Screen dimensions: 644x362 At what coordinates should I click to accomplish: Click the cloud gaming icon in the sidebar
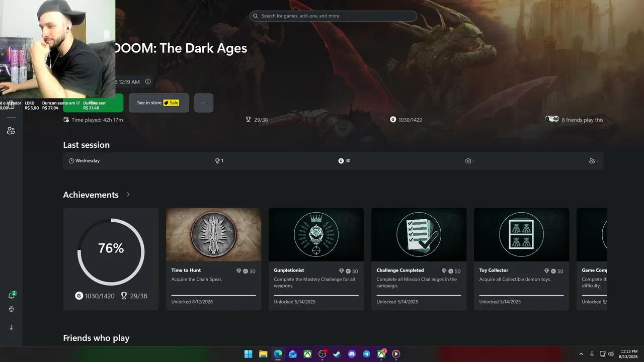[x=11, y=309]
